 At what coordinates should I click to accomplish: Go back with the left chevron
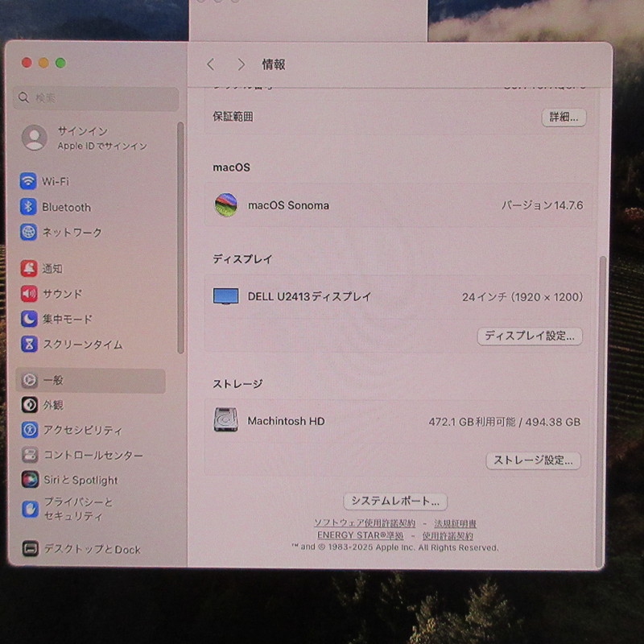coord(211,64)
